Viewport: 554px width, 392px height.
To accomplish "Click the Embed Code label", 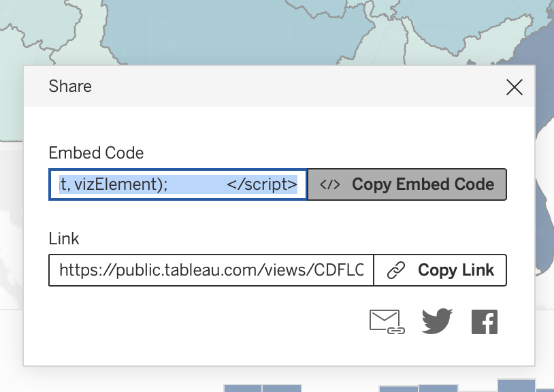I will click(96, 153).
